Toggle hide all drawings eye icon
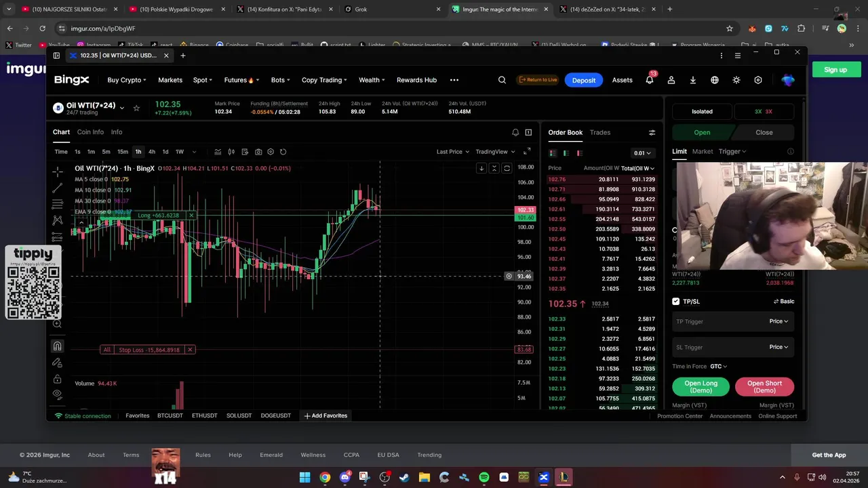Image resolution: width=868 pixels, height=488 pixels. 58,394
